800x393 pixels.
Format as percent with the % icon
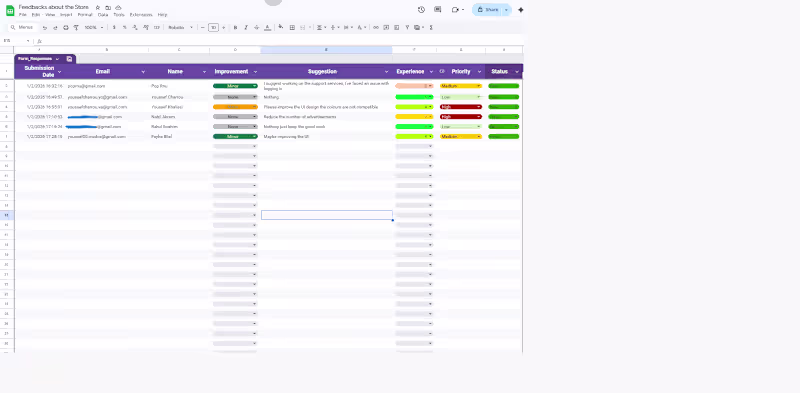tap(124, 28)
